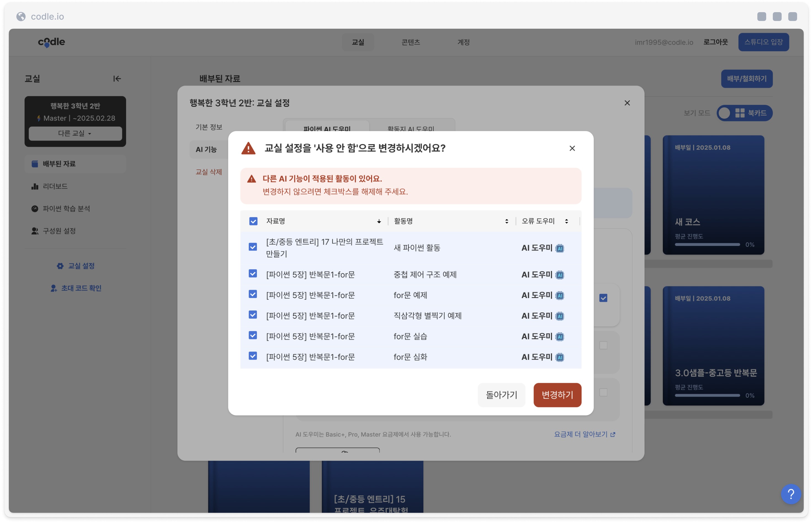Sort by 자료명 column arrow

pos(379,221)
